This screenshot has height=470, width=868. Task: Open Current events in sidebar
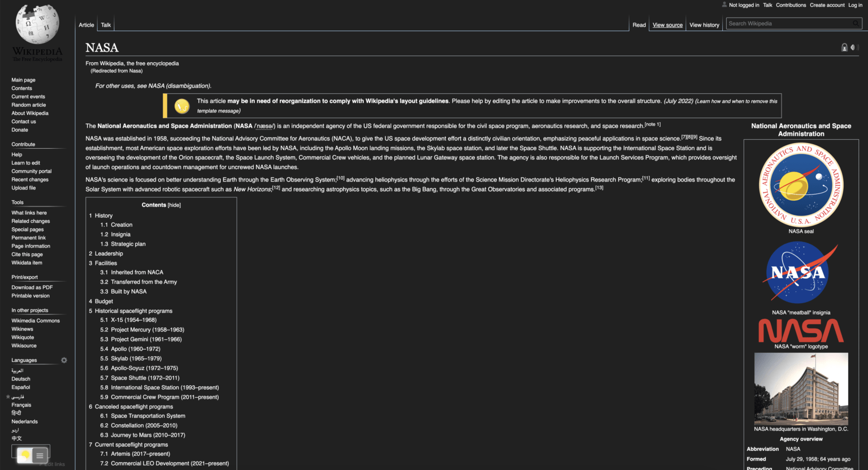(28, 97)
